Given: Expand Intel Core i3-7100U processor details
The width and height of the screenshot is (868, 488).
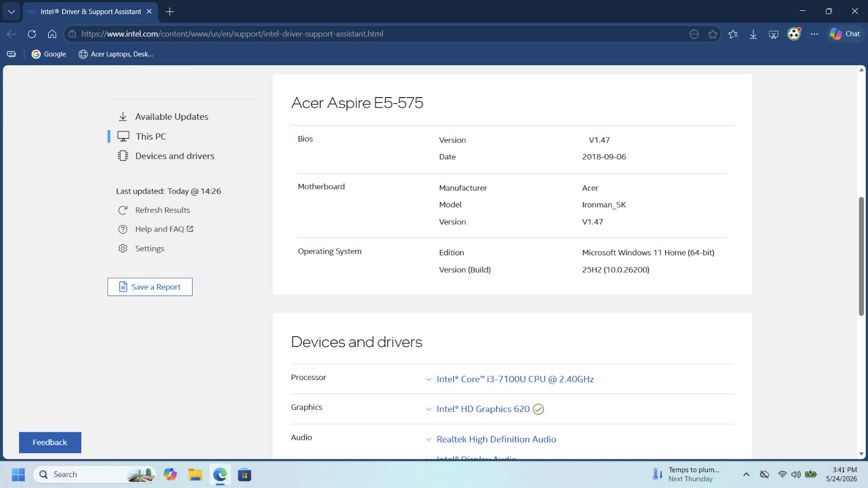Looking at the screenshot, I should pyautogui.click(x=515, y=380).
